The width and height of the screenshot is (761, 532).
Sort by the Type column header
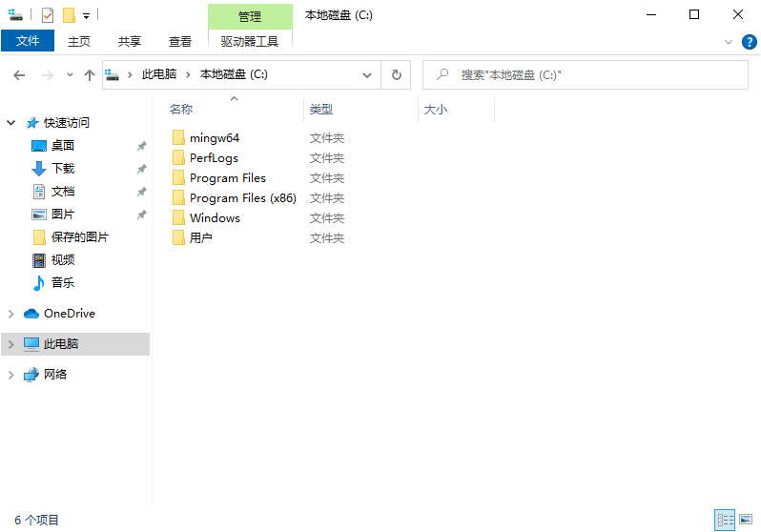(321, 110)
